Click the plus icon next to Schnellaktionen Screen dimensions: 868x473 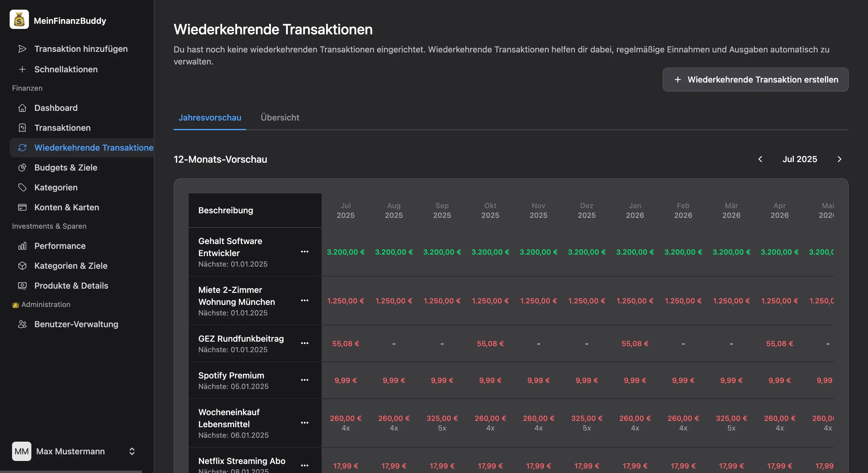(x=22, y=69)
